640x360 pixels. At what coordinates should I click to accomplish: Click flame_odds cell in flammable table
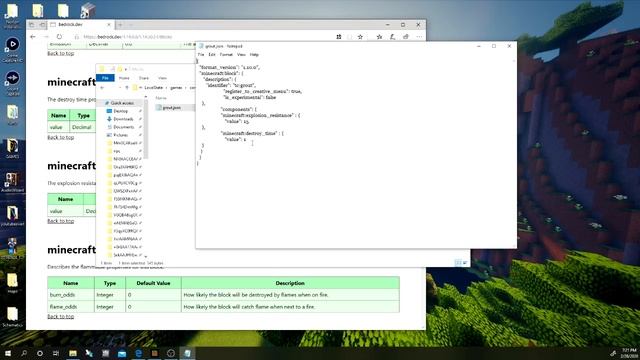tap(71, 307)
